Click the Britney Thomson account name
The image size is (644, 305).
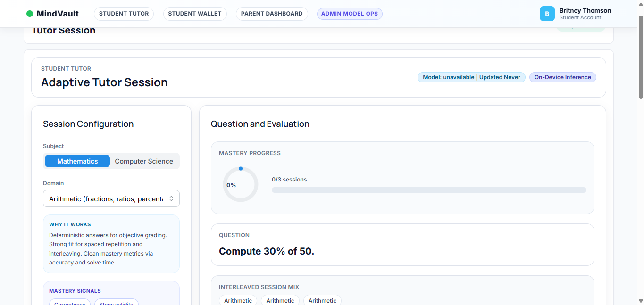click(585, 10)
